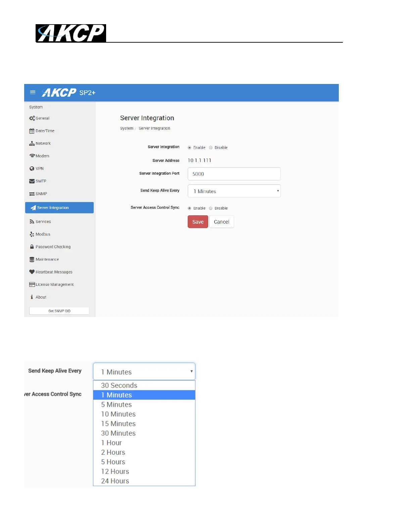Click server address 10.1.1.111 text
The height and width of the screenshot is (532, 411).
[199, 161]
